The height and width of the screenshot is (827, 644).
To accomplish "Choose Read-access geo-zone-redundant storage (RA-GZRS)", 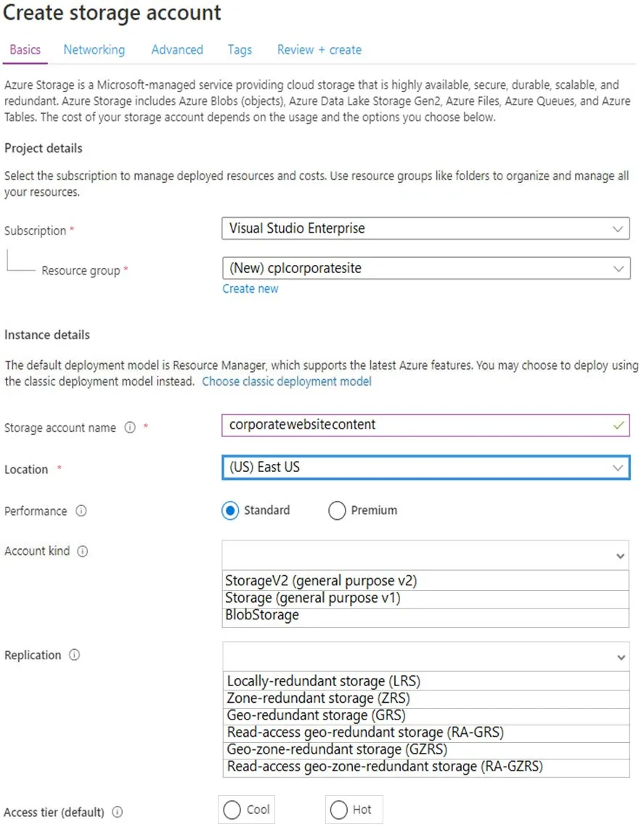I will click(426, 767).
